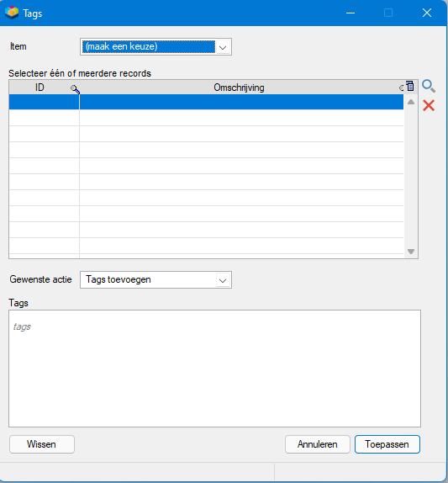
Task: Click the filter icon in ID column
Action: click(75, 90)
